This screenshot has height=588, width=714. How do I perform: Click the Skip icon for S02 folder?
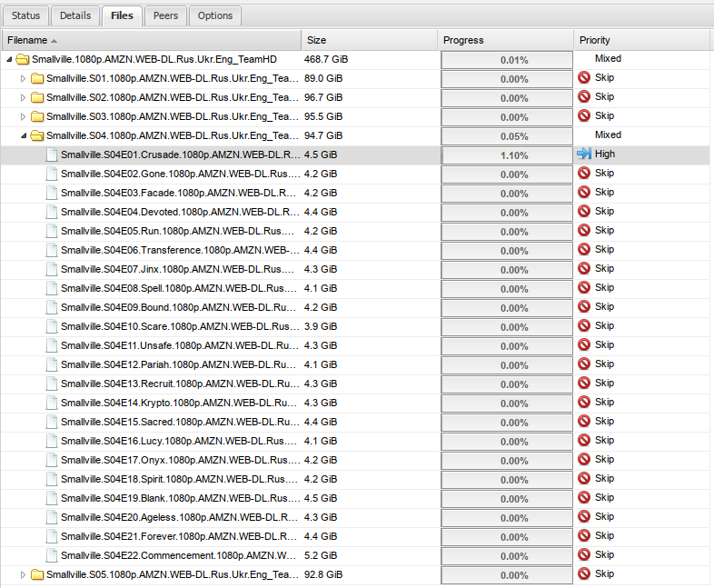point(584,96)
